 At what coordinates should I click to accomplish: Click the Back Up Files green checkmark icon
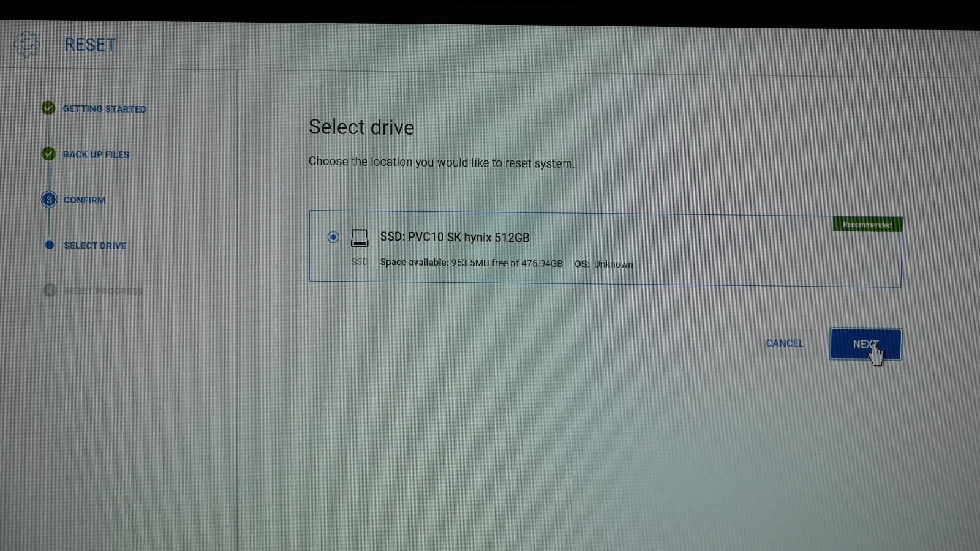[49, 154]
